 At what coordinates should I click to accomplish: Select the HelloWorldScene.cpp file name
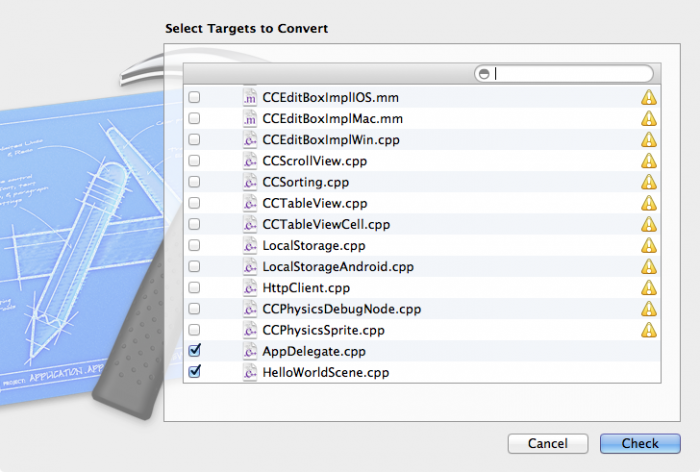click(x=325, y=372)
